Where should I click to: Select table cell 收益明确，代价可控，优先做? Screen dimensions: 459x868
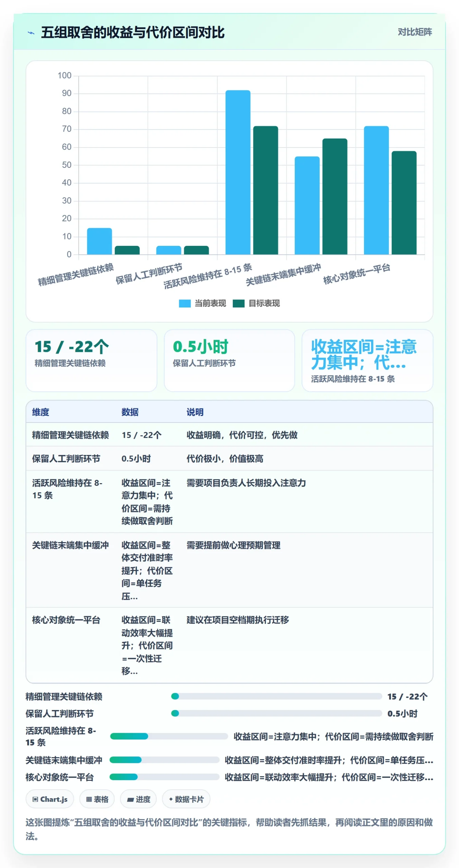(242, 435)
